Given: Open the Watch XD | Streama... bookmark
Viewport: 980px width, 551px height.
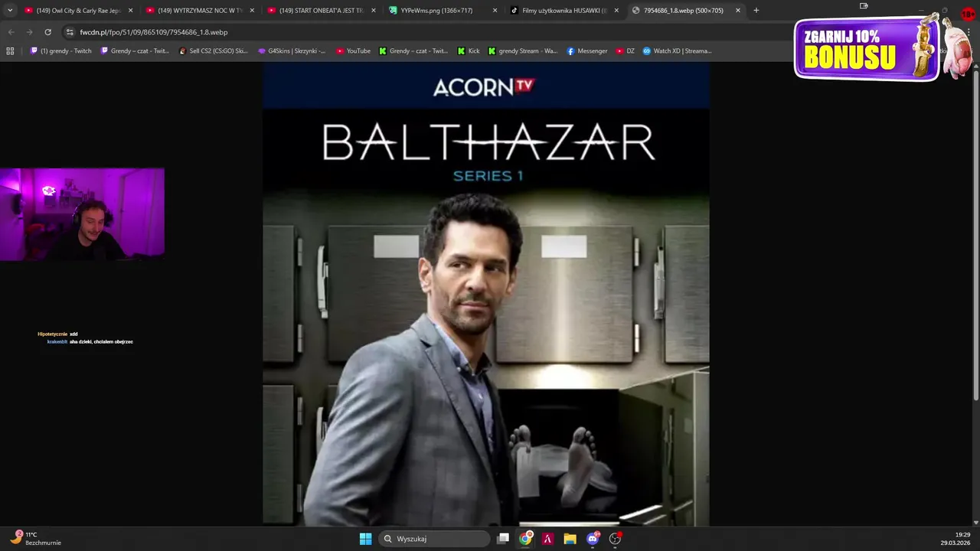Looking at the screenshot, I should coord(678,51).
